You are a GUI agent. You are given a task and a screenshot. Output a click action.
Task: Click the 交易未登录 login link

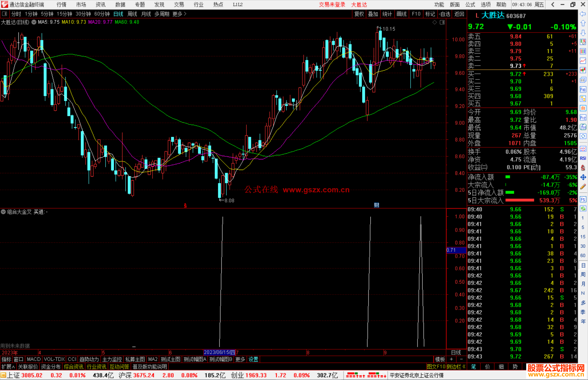tap(332, 4)
